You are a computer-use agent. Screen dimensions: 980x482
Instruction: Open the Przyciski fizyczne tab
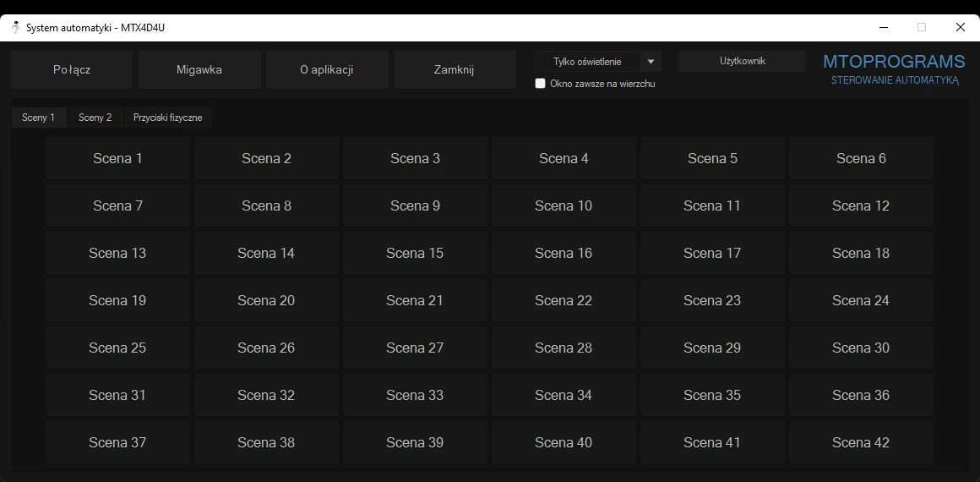tap(167, 118)
